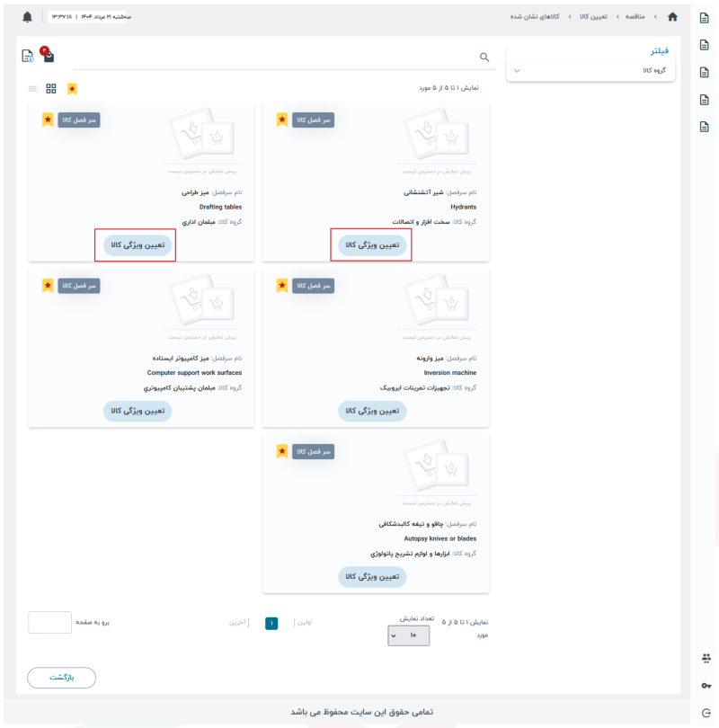The height and width of the screenshot is (728, 719).
Task: Toggle the star on Inversion machine card
Action: pos(282,286)
